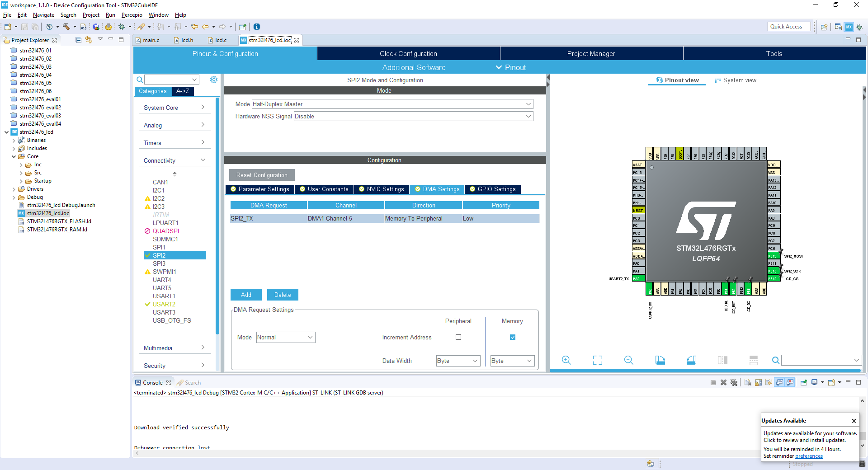This screenshot has height=470, width=868.
Task: Click the pin search magnifier icon
Action: (776, 360)
